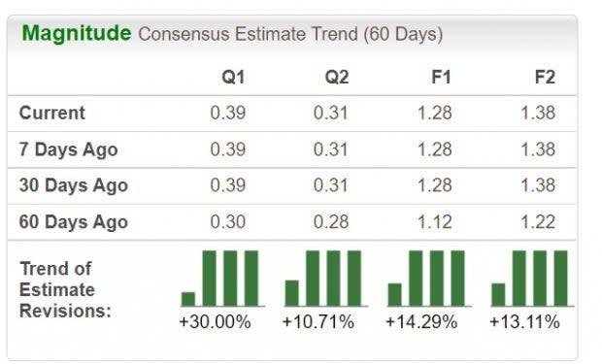The image size is (602, 364).
Task: Click the 60 Days Ago Q1 value 0.30
Action: (x=227, y=222)
